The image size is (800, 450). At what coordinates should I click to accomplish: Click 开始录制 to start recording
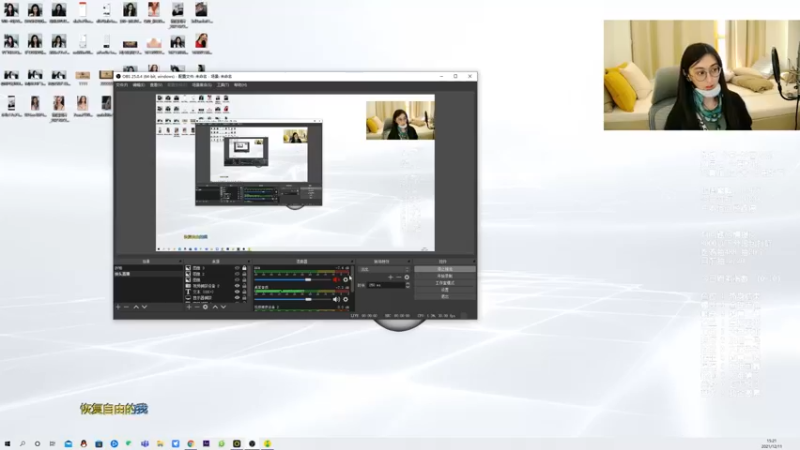[x=445, y=276]
